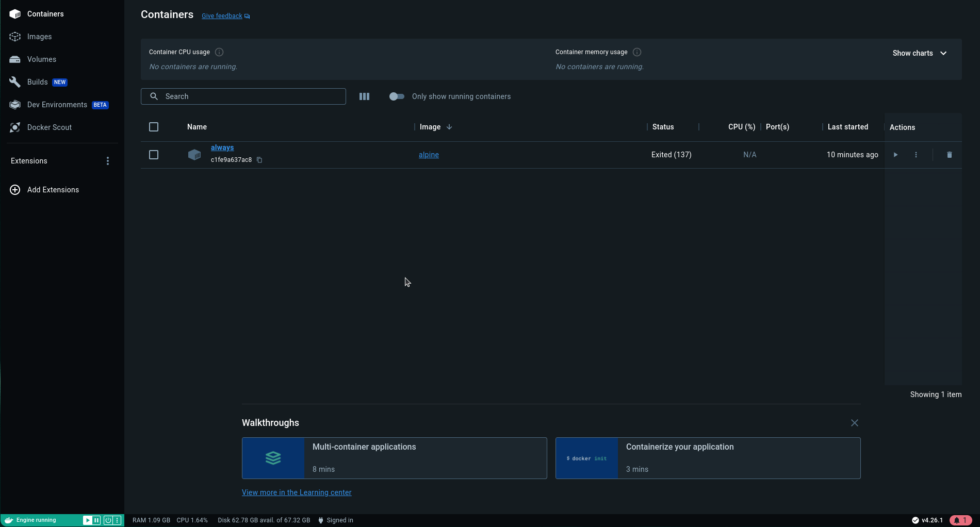Screen dimensions: 980x527
Task: Check the select-all containers checkbox
Action: click(x=154, y=127)
